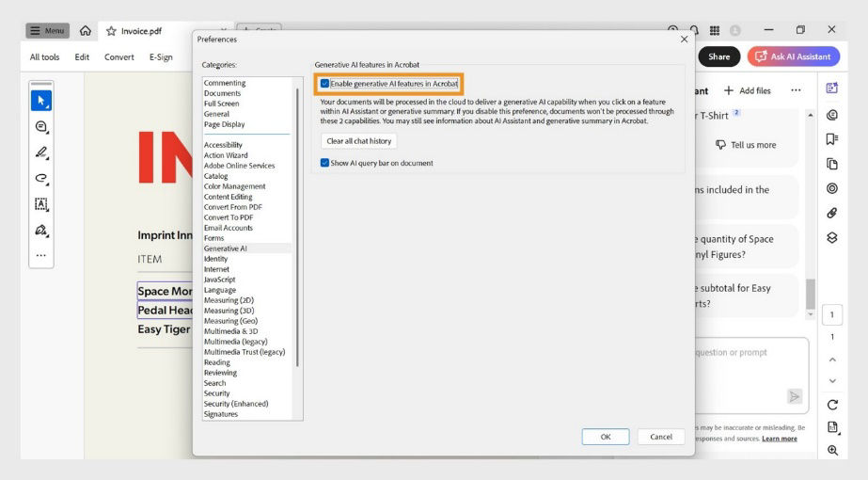This screenshot has height=480, width=868.
Task: Select Security (Enhanced) category
Action: pyautogui.click(x=236, y=404)
